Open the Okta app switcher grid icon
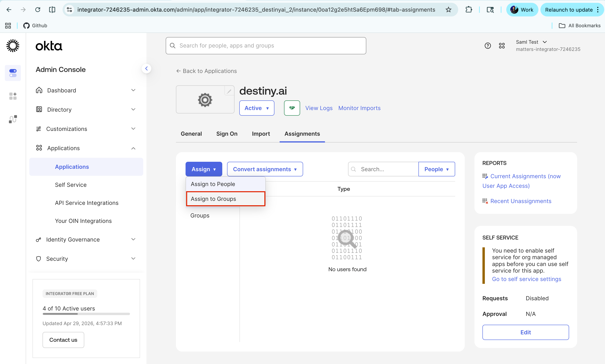Screen dimensions: 605x364 point(502,46)
